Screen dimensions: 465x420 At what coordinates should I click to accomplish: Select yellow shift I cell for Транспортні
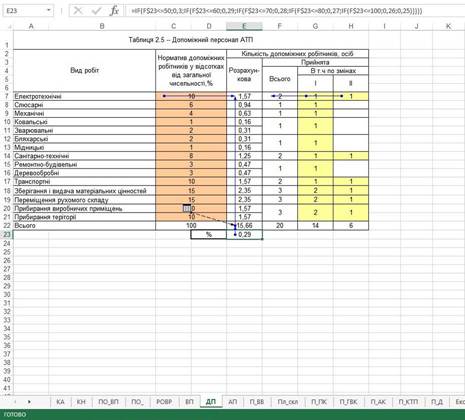click(x=315, y=181)
